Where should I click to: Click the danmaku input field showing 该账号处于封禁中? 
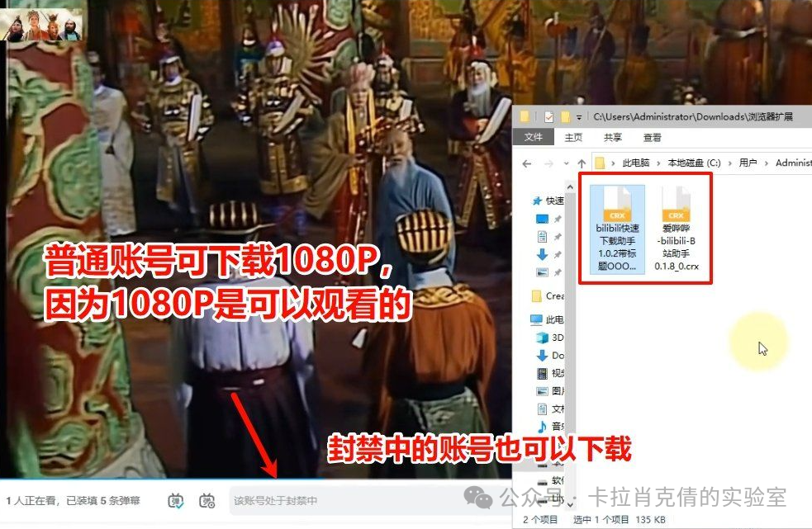point(347,501)
